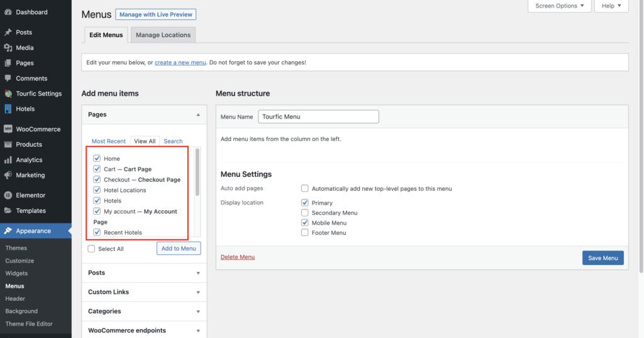
Task: Click the Add to Menu button
Action: [x=179, y=249]
